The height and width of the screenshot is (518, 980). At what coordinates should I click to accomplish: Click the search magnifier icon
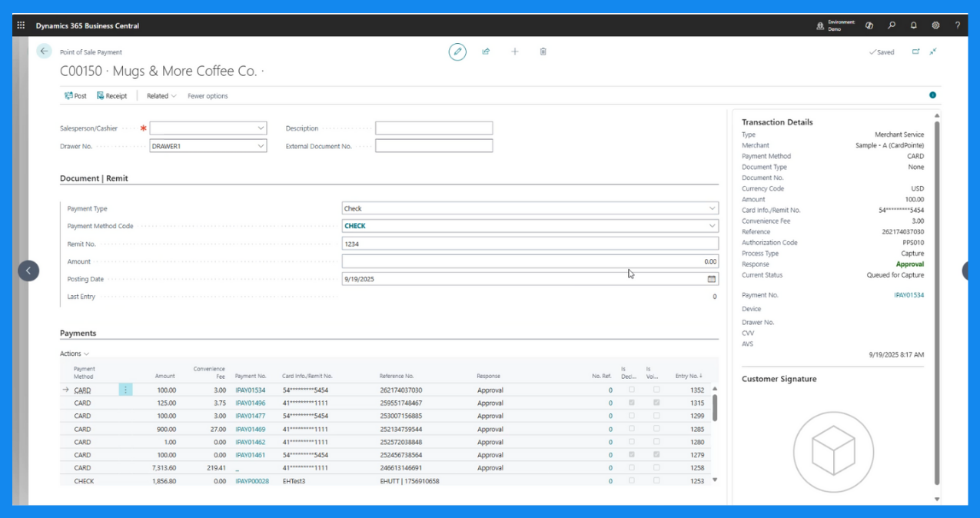click(x=892, y=25)
